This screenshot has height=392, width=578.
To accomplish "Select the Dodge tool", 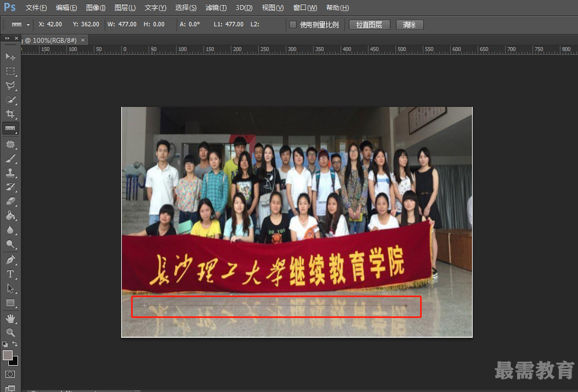I will tap(10, 244).
